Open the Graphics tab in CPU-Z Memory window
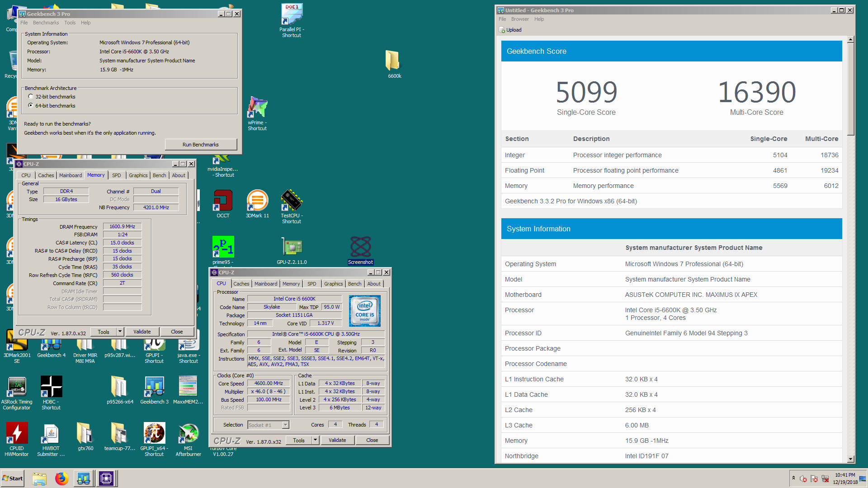Screen dimensions: 868x488 [138, 175]
